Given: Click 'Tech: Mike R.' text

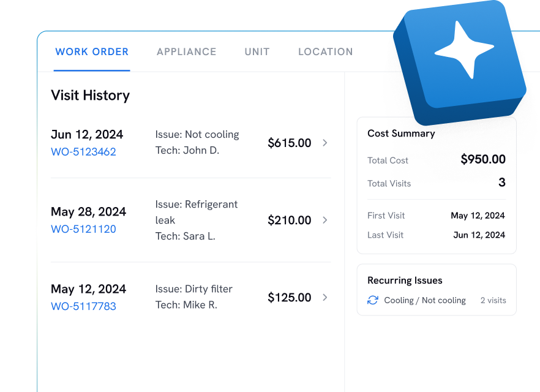Looking at the screenshot, I should (x=186, y=305).
